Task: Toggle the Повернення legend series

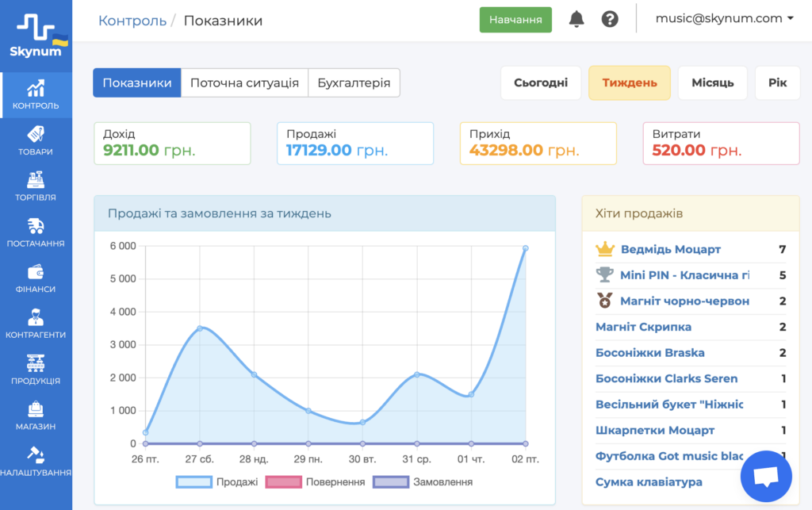Action: click(x=316, y=482)
